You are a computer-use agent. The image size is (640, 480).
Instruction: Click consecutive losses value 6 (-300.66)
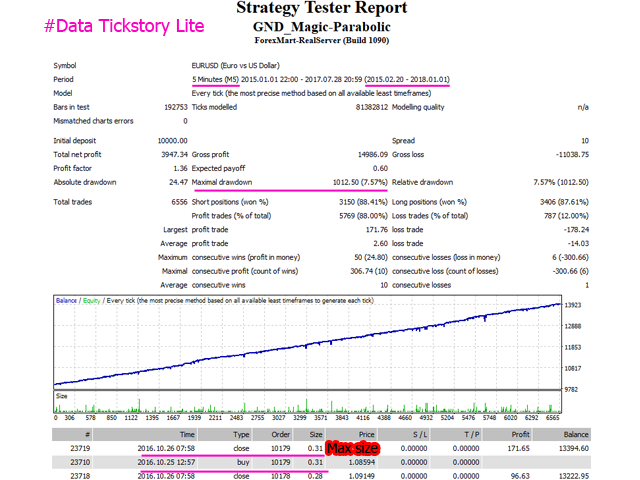(x=570, y=257)
